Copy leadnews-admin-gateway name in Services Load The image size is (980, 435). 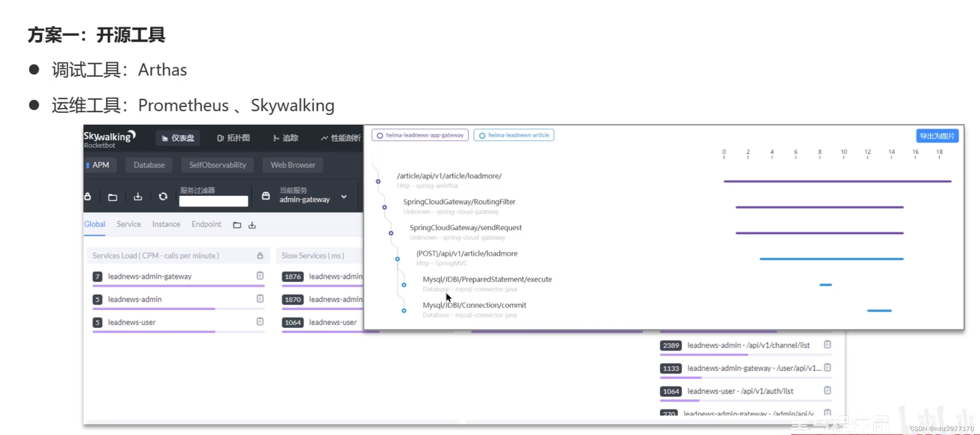point(260,276)
